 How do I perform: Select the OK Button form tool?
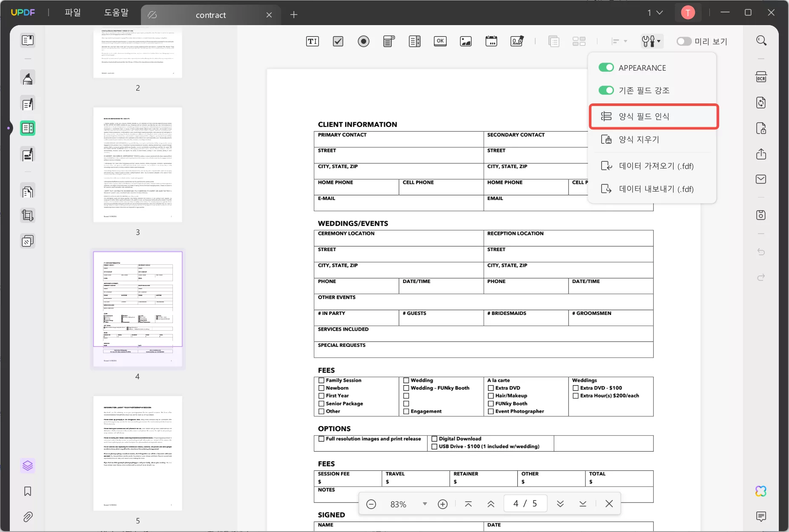(x=440, y=41)
